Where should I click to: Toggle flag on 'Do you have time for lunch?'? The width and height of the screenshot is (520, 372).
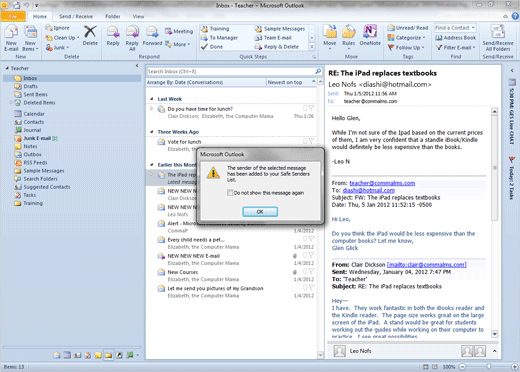(312, 108)
